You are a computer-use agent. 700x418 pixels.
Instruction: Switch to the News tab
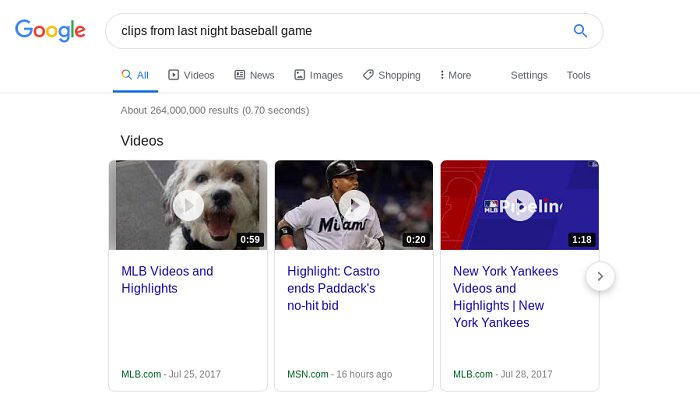click(x=254, y=75)
